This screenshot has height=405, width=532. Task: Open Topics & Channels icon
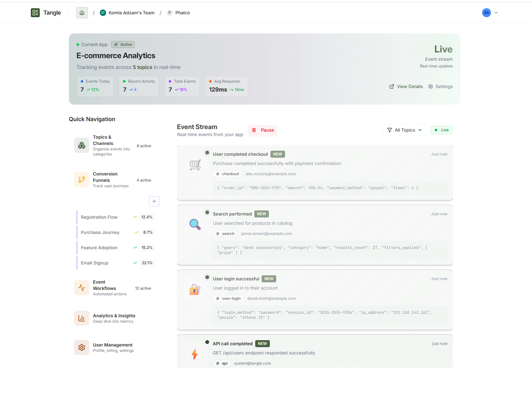click(82, 145)
